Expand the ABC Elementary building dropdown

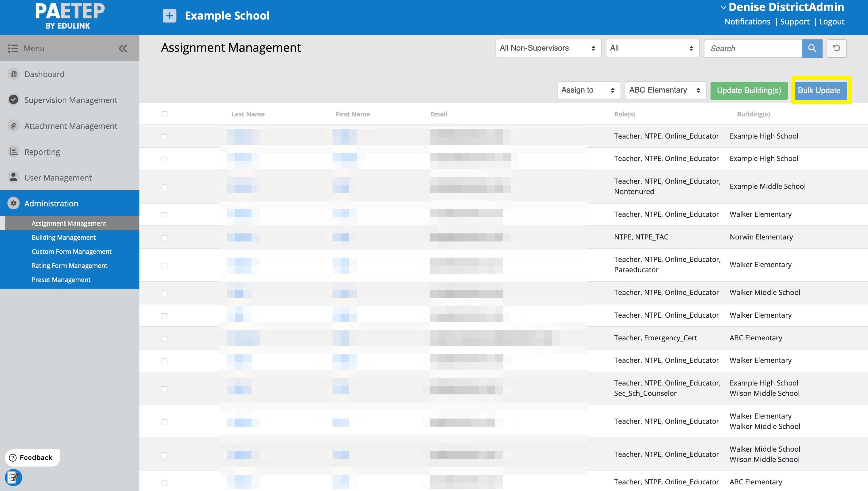tap(665, 90)
